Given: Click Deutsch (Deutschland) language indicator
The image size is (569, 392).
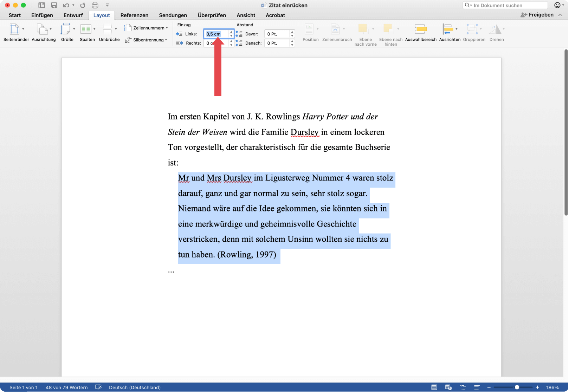Looking at the screenshot, I should (135, 387).
